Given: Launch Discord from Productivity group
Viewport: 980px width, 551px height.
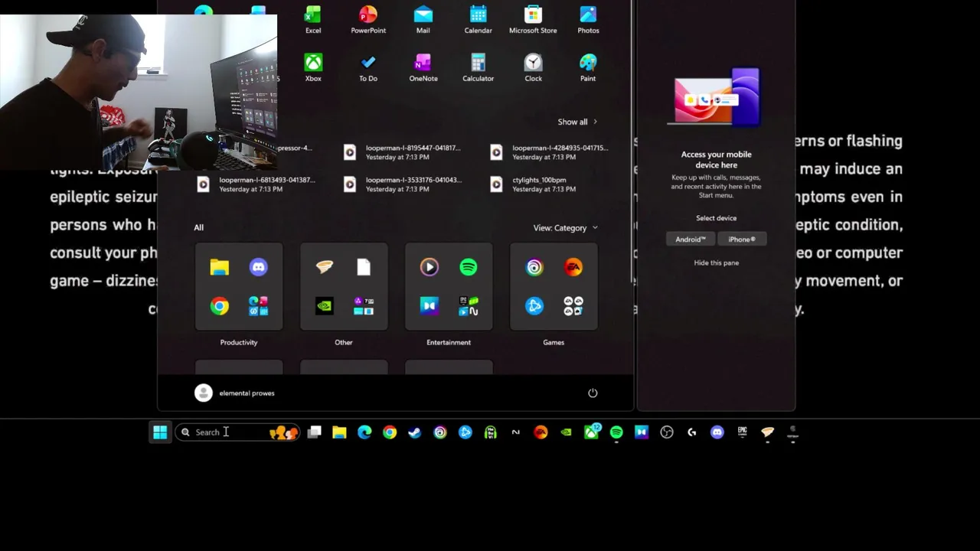Looking at the screenshot, I should tap(259, 267).
